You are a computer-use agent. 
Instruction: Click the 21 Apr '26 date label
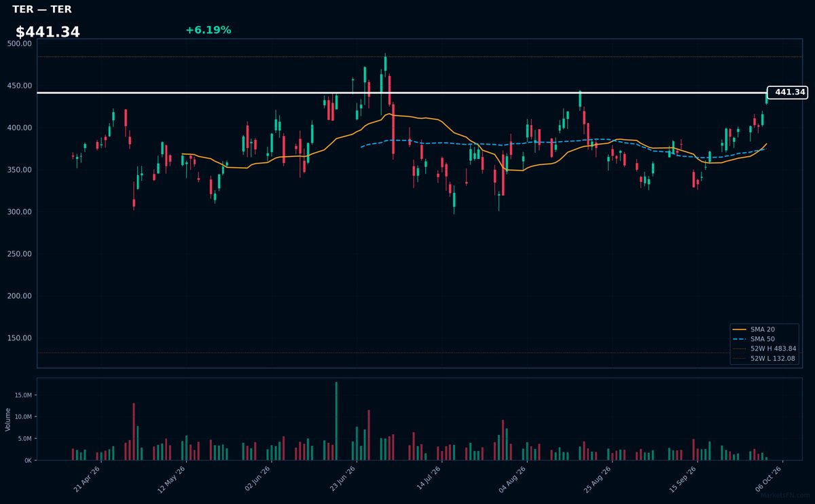tap(87, 478)
